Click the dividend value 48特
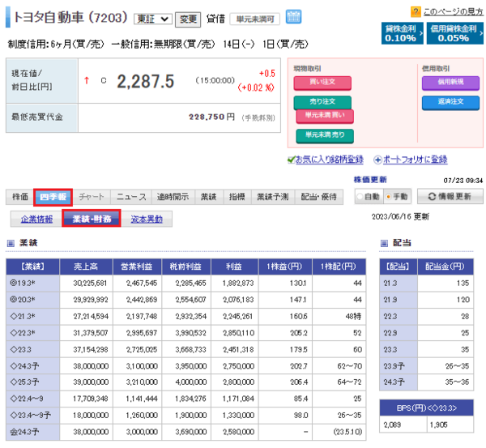Screen dimensions: 486x448 (353, 317)
